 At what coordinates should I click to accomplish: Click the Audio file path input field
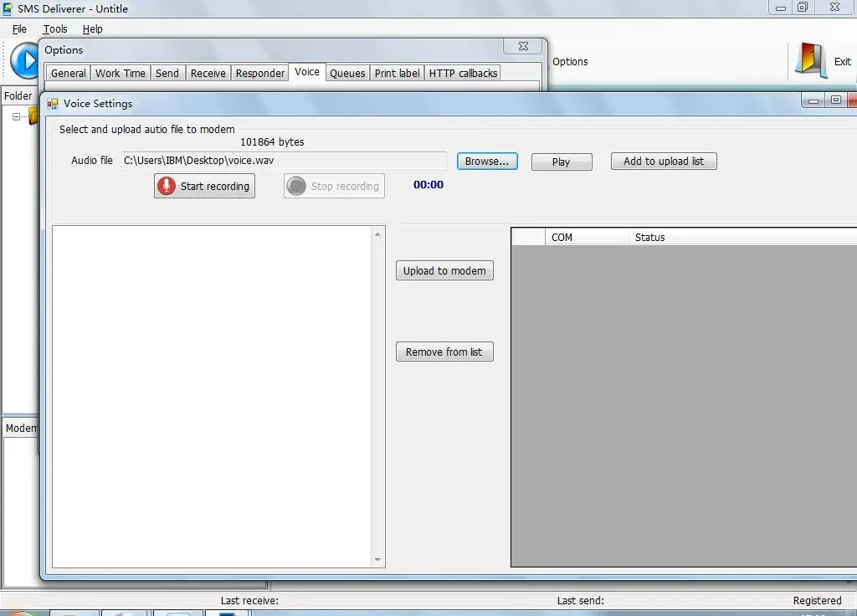[x=285, y=160]
